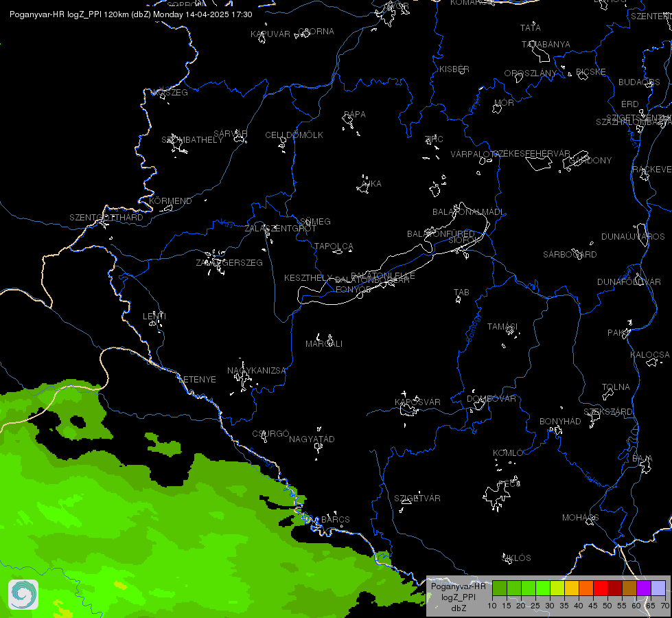Click the SZOMBATHELY city label

coord(192,140)
